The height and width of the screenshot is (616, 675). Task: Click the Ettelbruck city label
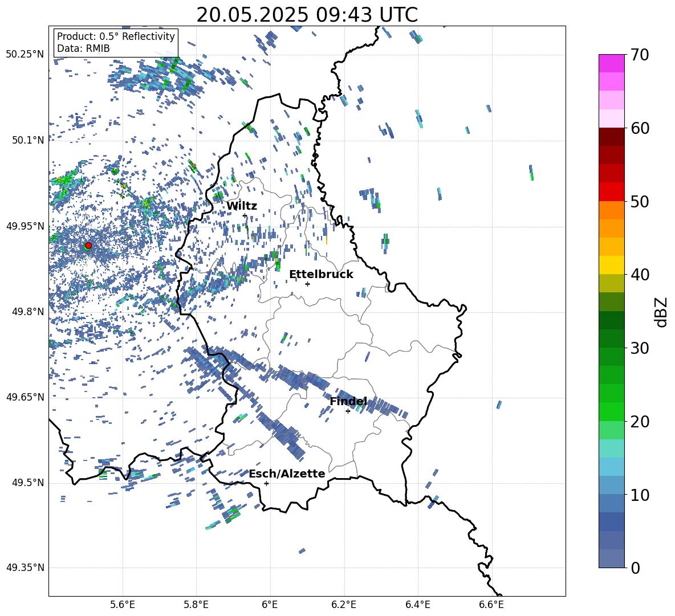click(321, 275)
